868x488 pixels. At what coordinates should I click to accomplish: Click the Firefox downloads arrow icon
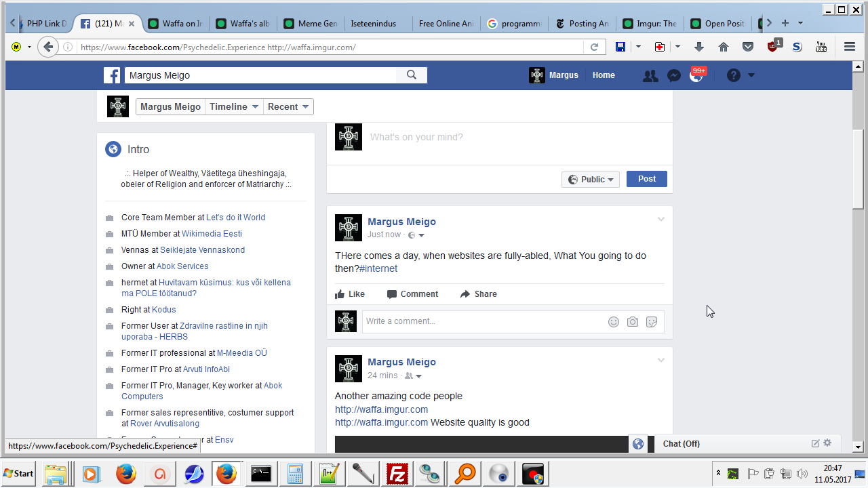[x=699, y=47]
